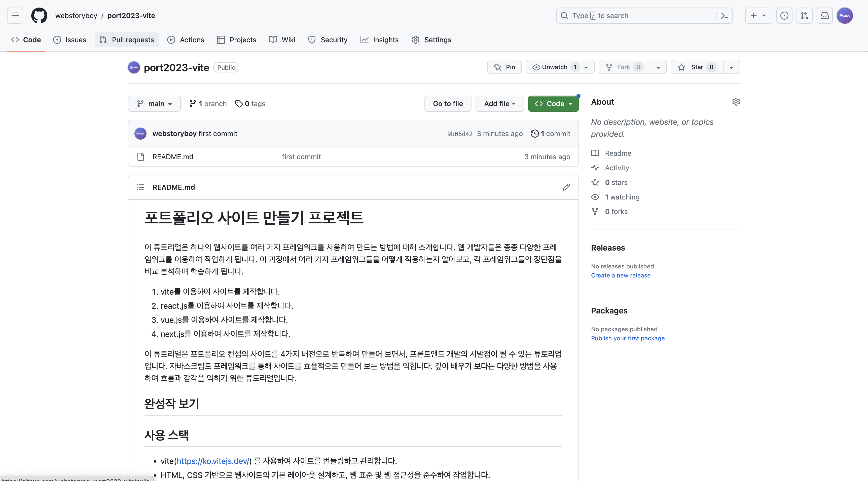Open the Wiki tab
The image size is (868, 481).
282,40
